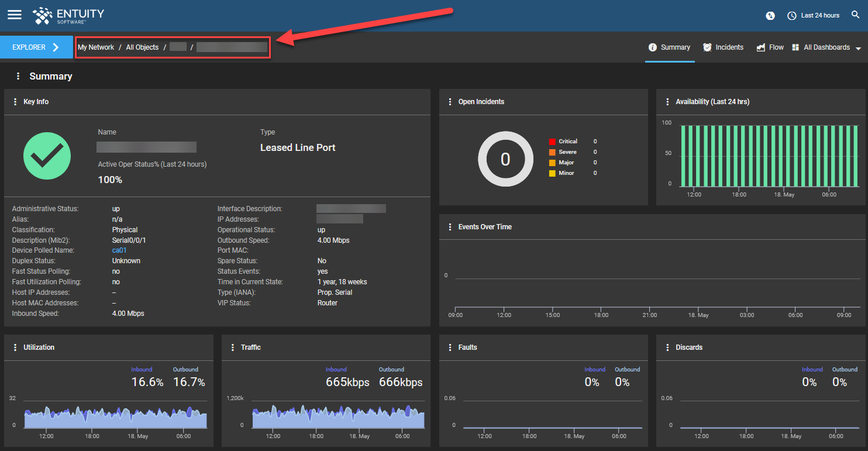
Task: Go to All Objects in the breadcrumb
Action: pos(142,47)
